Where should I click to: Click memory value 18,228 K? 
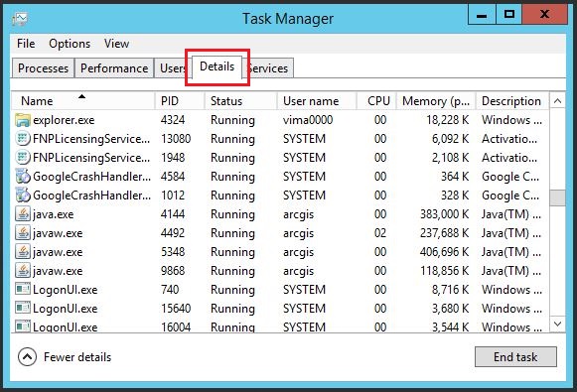448,120
